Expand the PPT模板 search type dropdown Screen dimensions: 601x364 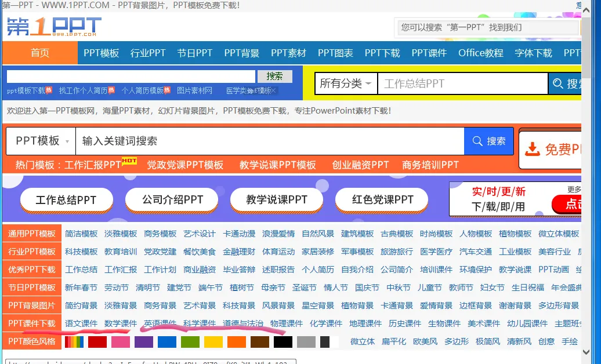(x=41, y=141)
